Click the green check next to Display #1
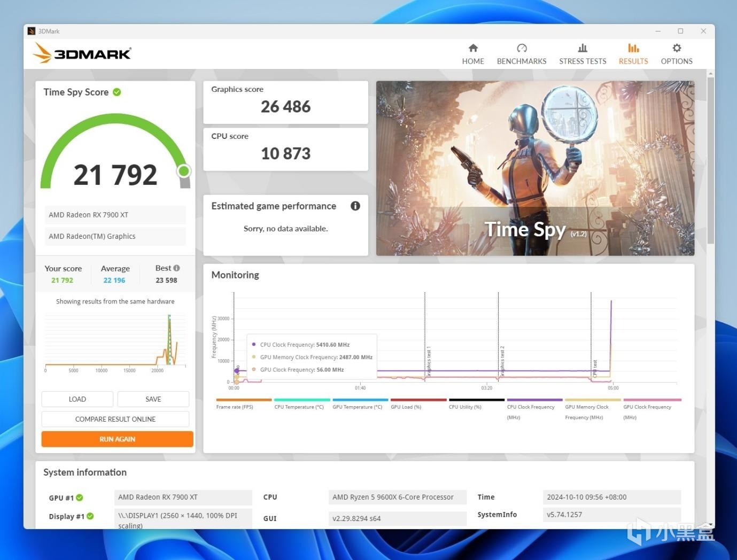737x560 pixels. (90, 516)
